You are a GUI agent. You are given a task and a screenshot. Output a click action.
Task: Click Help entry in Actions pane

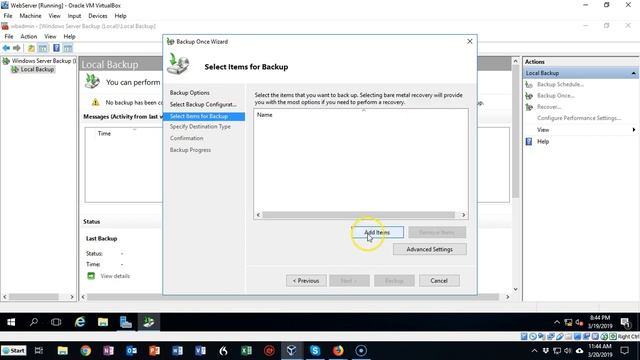(543, 142)
